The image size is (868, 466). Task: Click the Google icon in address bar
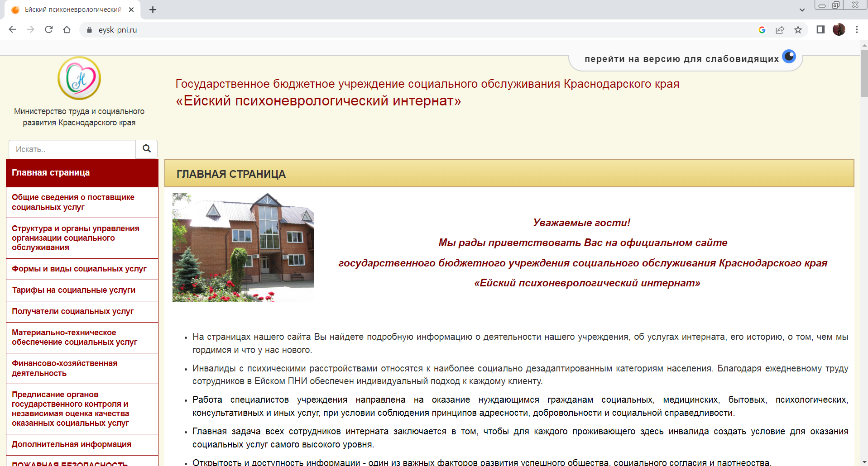pos(762,30)
